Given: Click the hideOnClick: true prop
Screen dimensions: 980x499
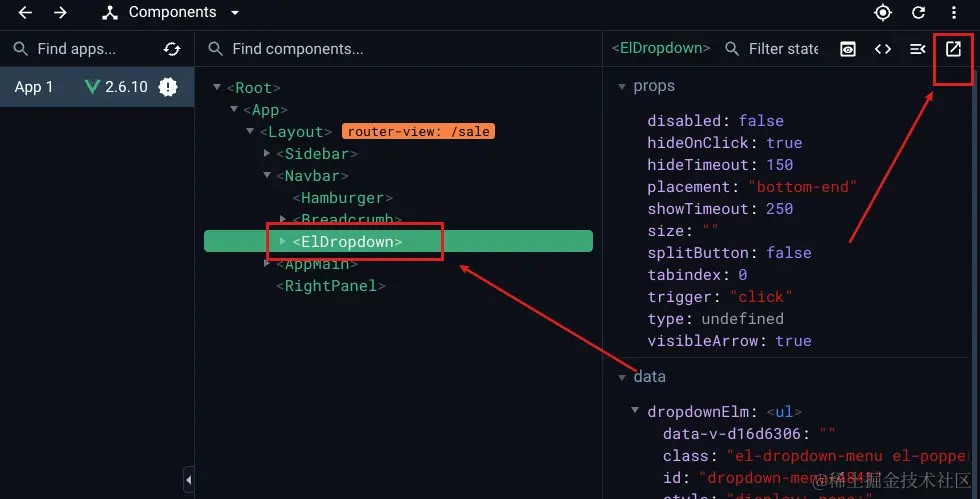Looking at the screenshot, I should tap(724, 143).
